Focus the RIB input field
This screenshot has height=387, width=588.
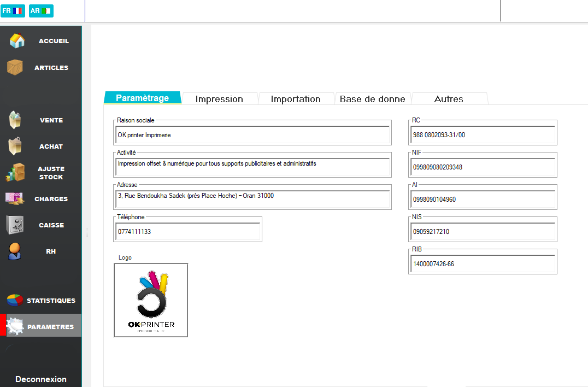(x=483, y=264)
